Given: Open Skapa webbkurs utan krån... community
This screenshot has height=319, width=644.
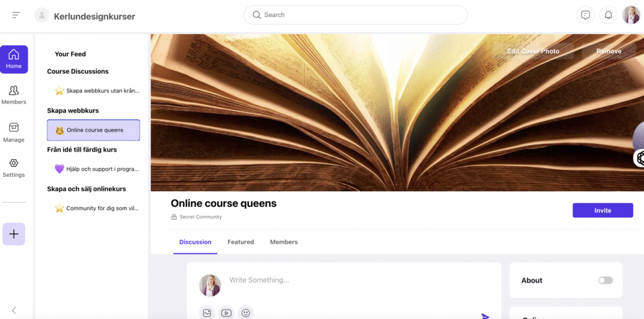Looking at the screenshot, I should click(97, 91).
